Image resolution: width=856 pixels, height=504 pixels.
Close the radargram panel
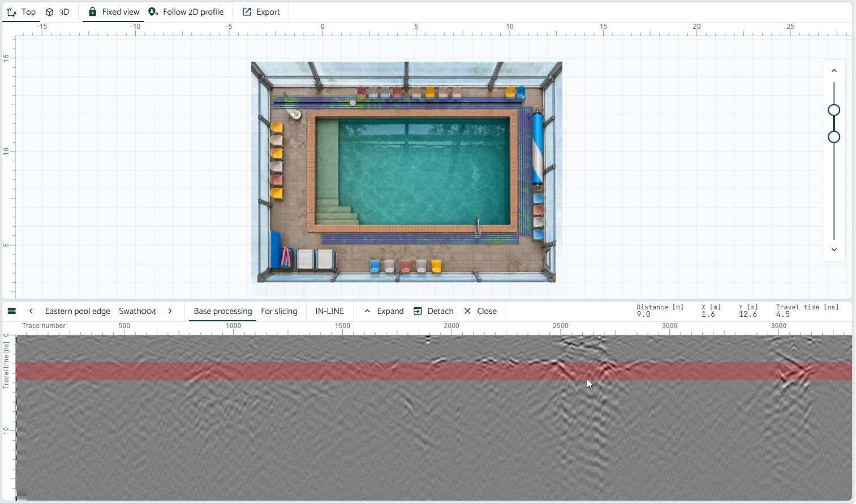480,311
